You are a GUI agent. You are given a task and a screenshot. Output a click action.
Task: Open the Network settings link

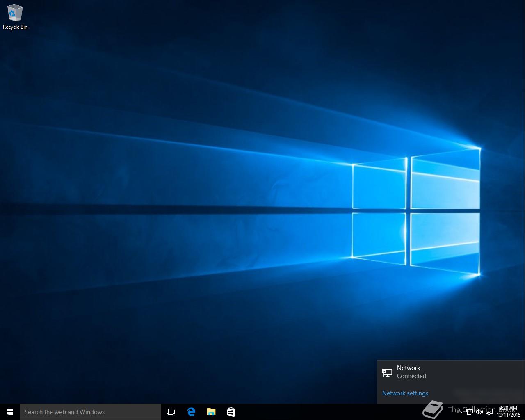(405, 393)
